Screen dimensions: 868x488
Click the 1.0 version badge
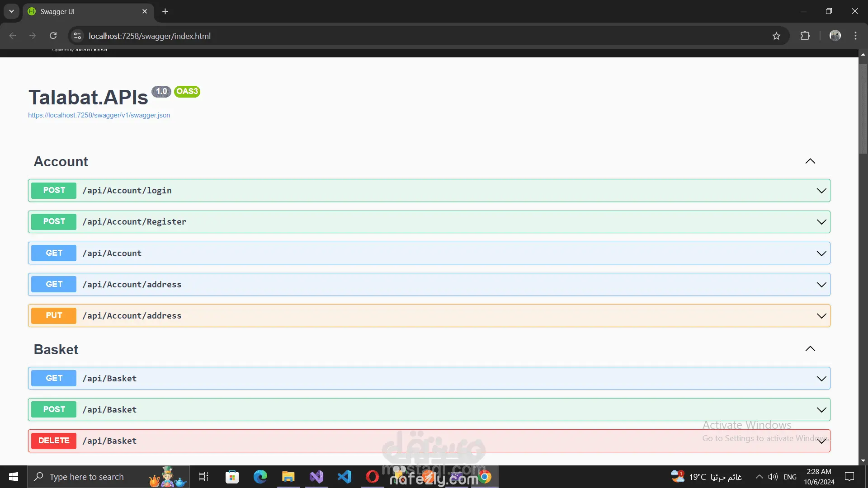[161, 91]
